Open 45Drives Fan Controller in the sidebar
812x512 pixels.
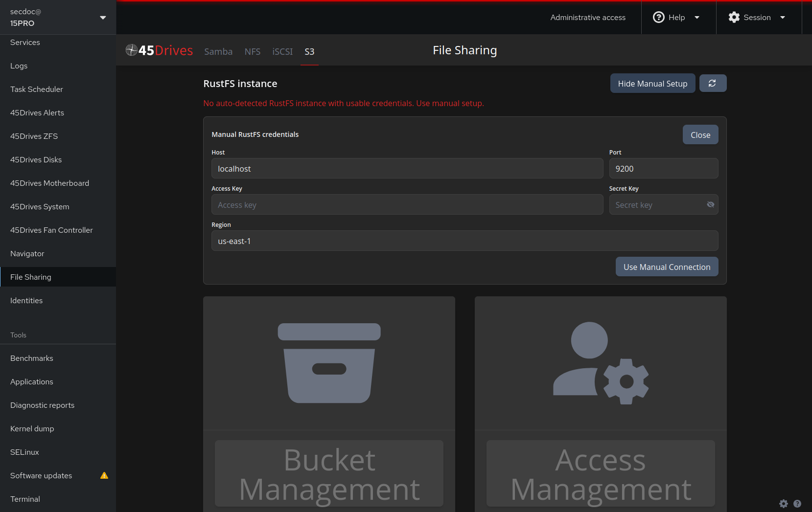point(58,230)
